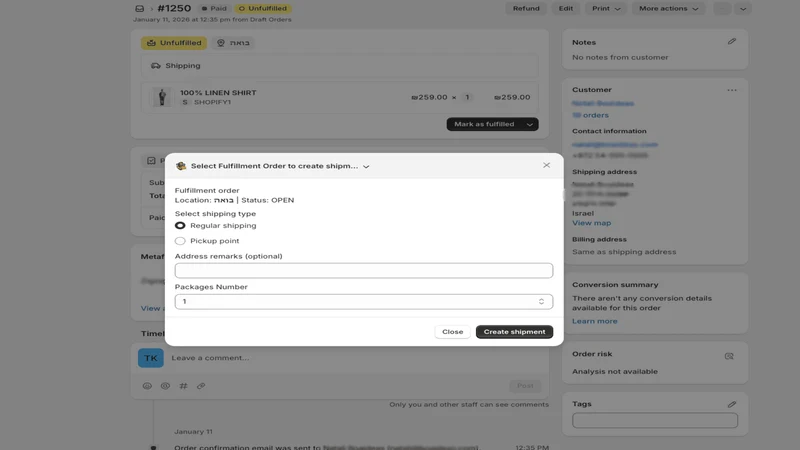The image size is (800, 450).
Task: Click the Create shipment button
Action: [514, 332]
